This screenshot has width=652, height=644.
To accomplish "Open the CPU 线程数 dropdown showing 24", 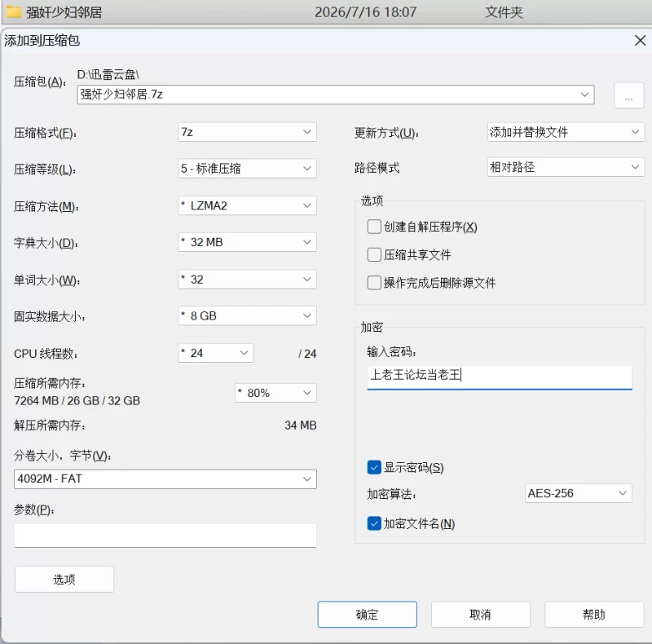I will (x=215, y=353).
